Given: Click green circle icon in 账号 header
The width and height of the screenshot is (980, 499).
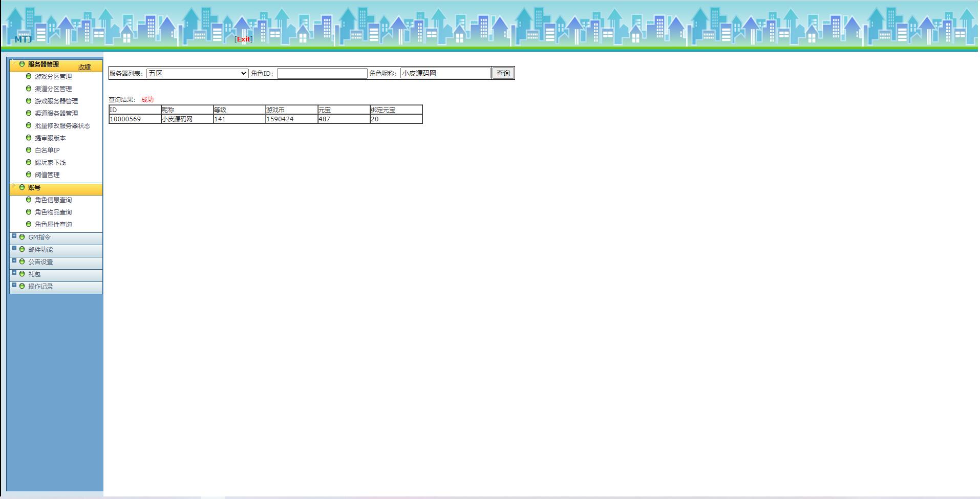Looking at the screenshot, I should pyautogui.click(x=22, y=187).
